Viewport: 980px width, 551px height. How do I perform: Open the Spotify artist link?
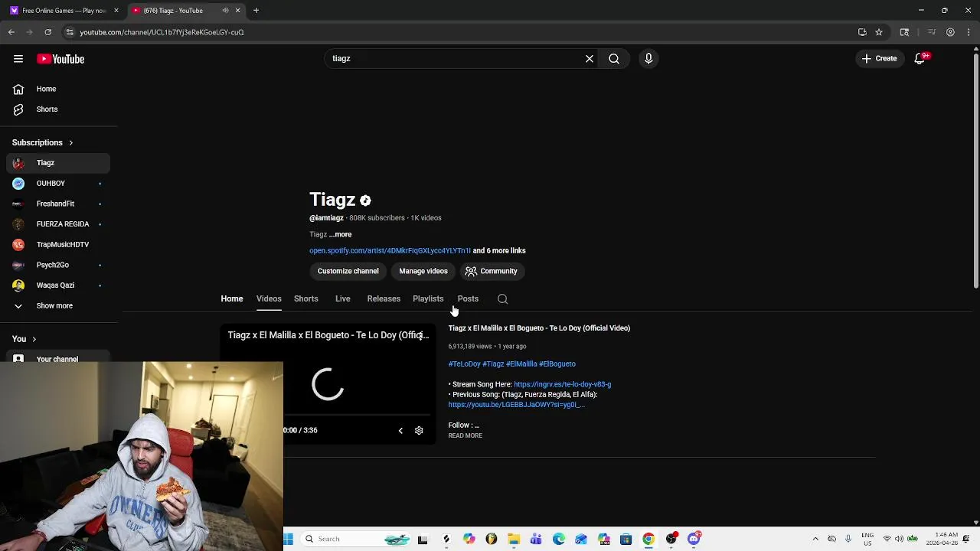[x=390, y=250]
